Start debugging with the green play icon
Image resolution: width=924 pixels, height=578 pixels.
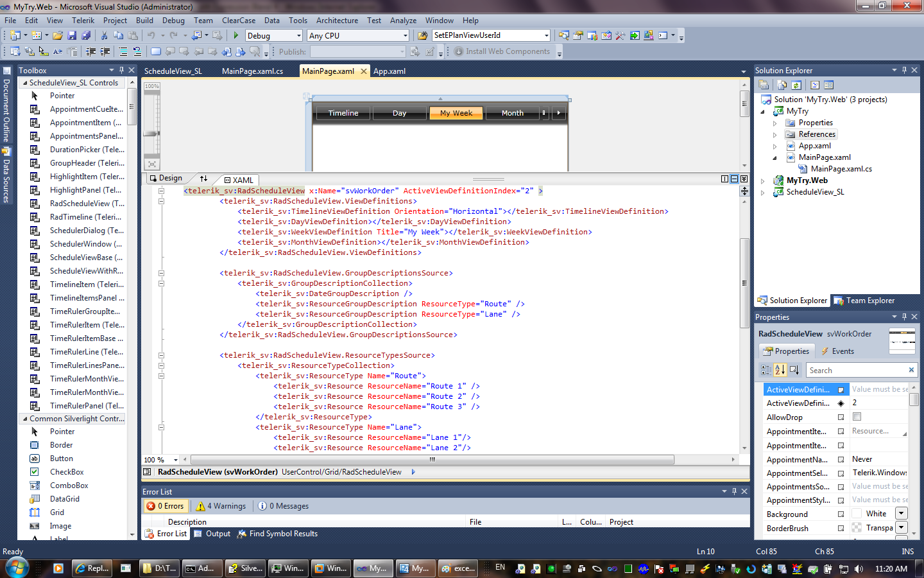click(x=236, y=36)
